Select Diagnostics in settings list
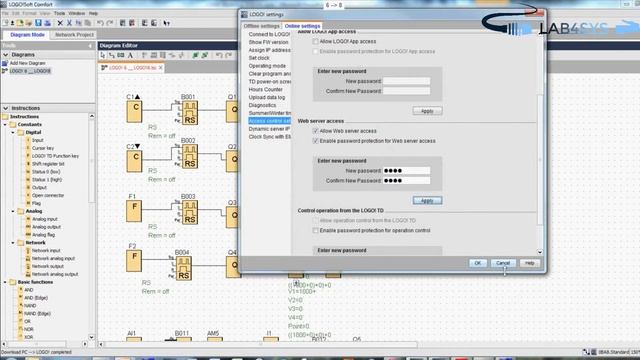640x360 pixels. [x=262, y=105]
